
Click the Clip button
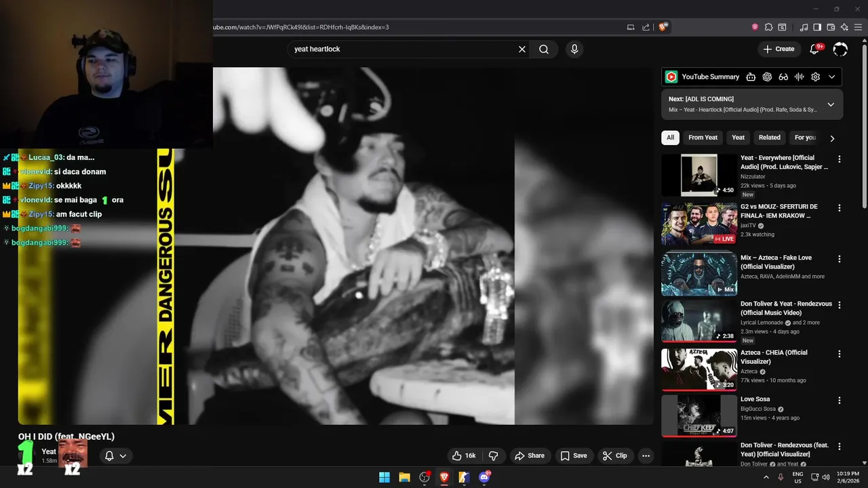(615, 455)
